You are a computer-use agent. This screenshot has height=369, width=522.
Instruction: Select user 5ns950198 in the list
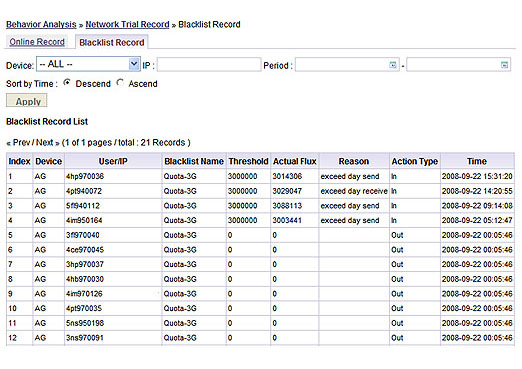tap(85, 323)
